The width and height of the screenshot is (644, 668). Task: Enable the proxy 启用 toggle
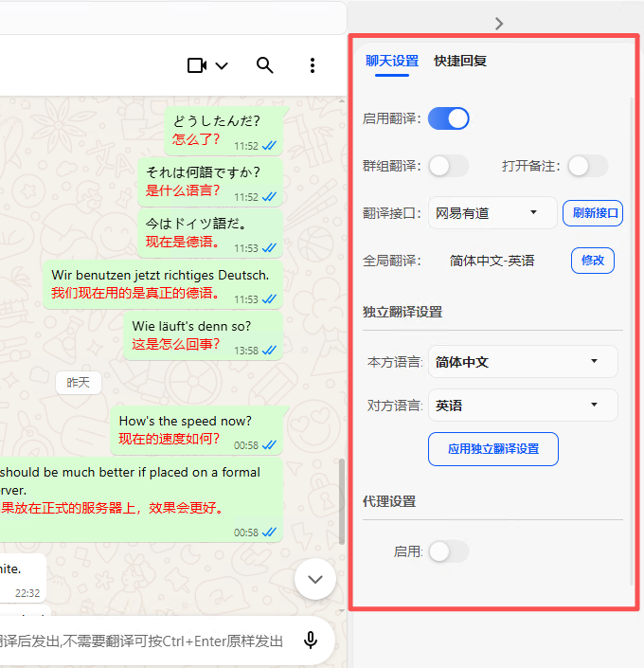coord(449,551)
